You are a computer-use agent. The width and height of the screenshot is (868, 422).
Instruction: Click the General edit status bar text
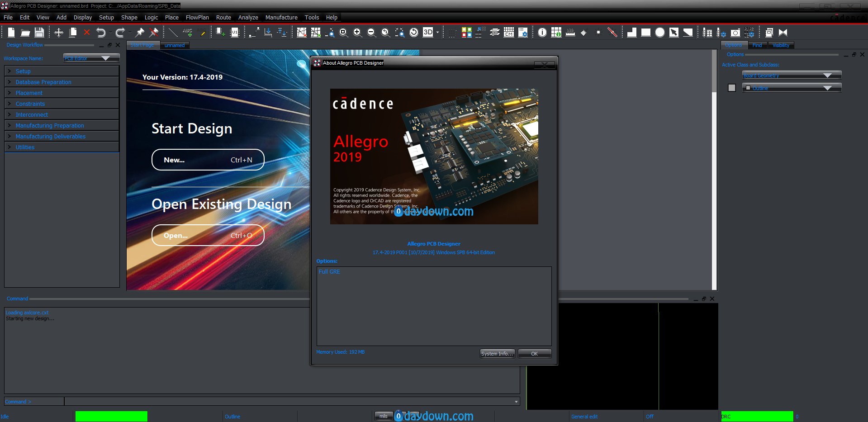[584, 417]
